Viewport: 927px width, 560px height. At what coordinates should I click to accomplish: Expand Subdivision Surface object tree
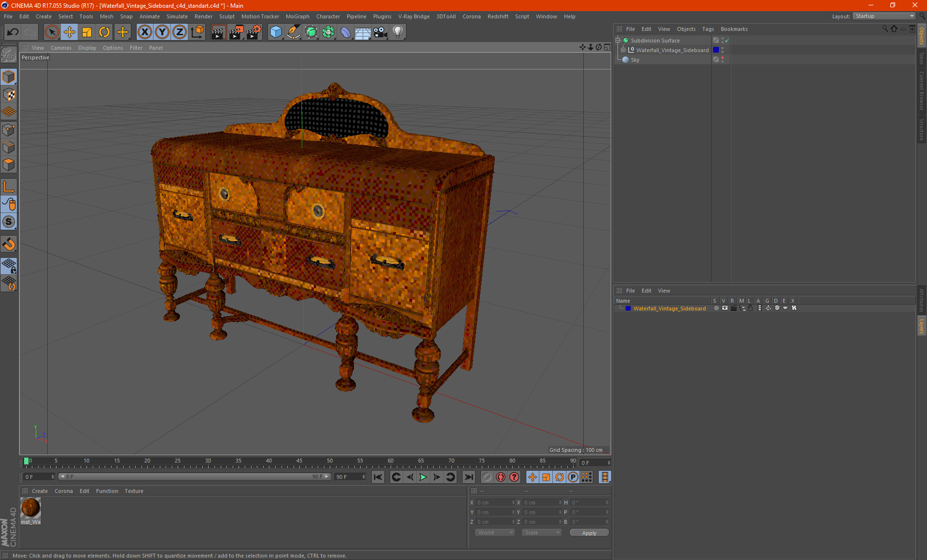(618, 41)
